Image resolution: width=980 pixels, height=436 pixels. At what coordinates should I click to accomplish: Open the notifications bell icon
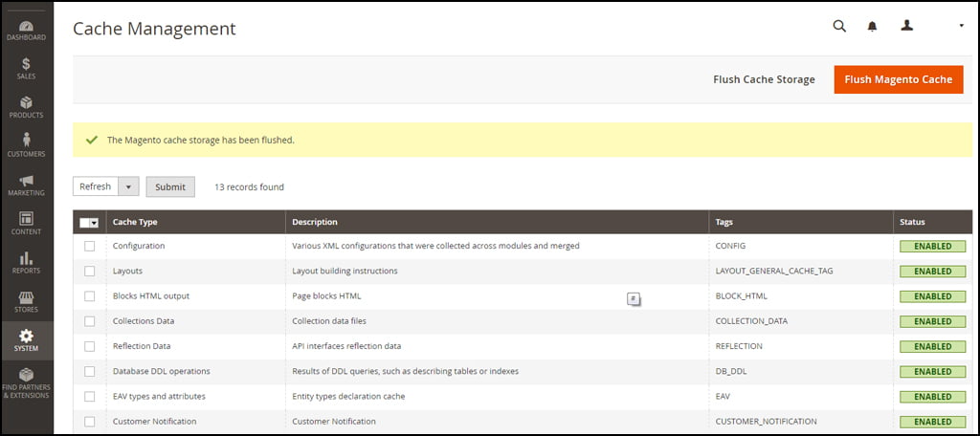[x=873, y=26]
